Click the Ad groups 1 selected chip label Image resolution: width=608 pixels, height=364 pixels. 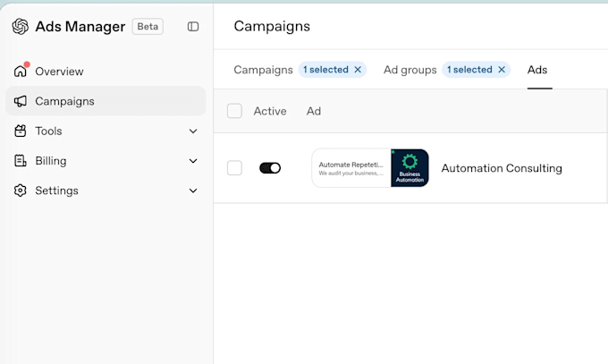pyautogui.click(x=469, y=70)
